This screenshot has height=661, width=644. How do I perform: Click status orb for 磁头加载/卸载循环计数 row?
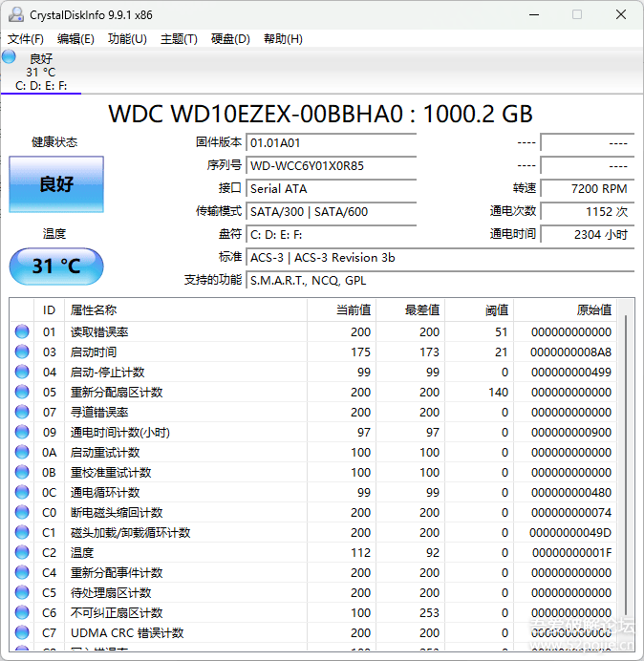[x=22, y=532]
